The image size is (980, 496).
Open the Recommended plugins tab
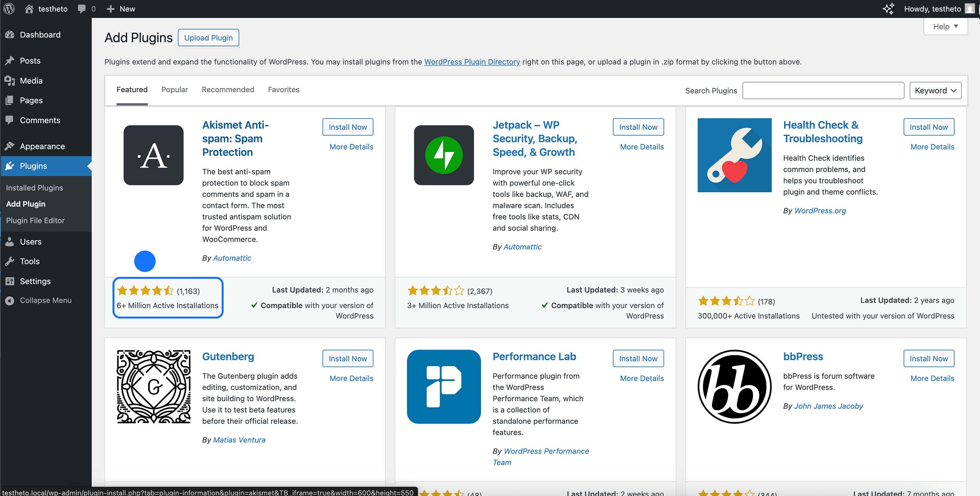(x=228, y=89)
